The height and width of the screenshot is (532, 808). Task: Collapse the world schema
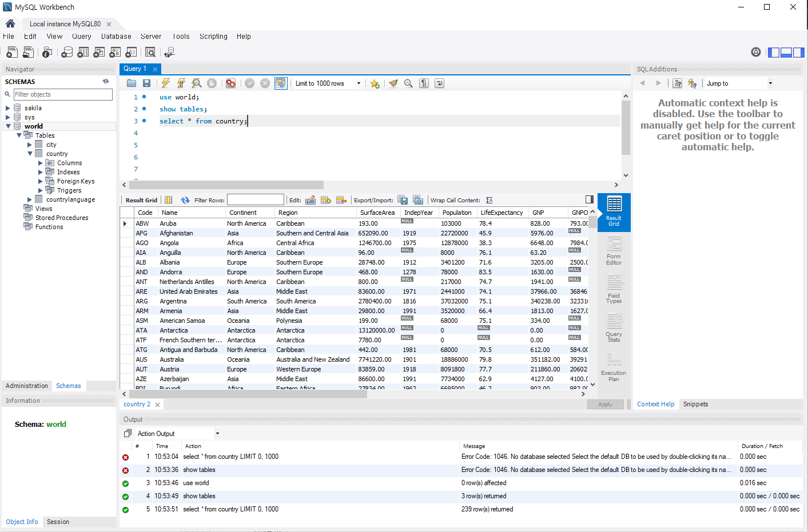[8, 126]
